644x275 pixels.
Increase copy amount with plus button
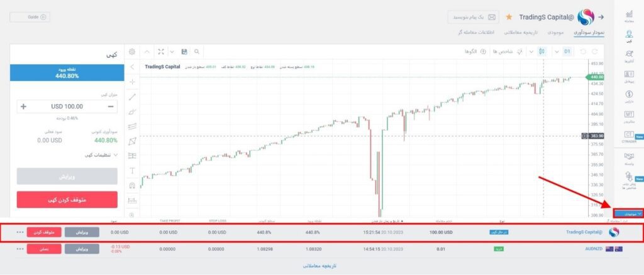pos(23,107)
